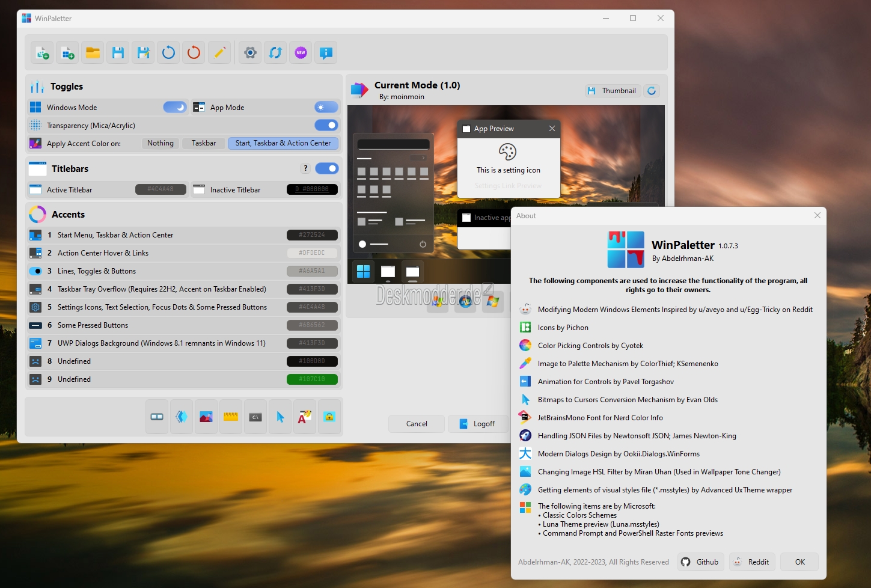Create new palette from current Windows icon
Screen dimensions: 871x588
coord(68,53)
